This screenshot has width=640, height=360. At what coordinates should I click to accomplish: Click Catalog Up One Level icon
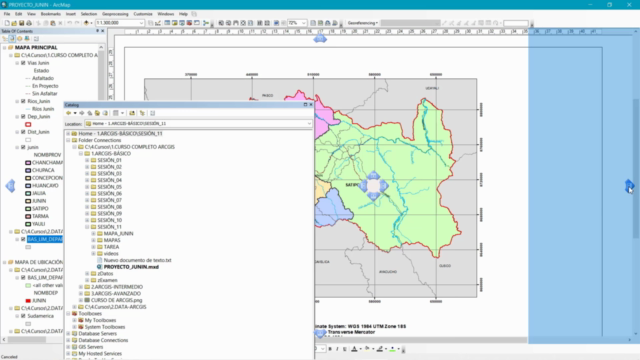click(x=89, y=113)
